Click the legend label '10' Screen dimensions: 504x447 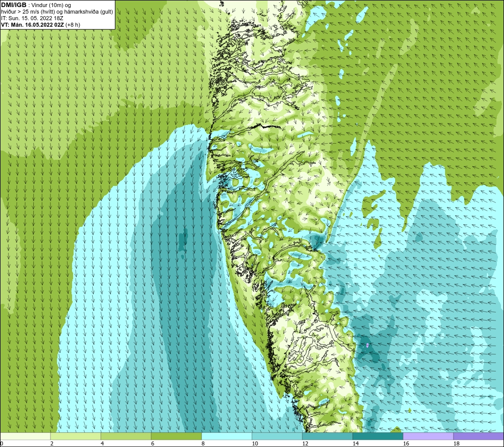tap(255, 443)
